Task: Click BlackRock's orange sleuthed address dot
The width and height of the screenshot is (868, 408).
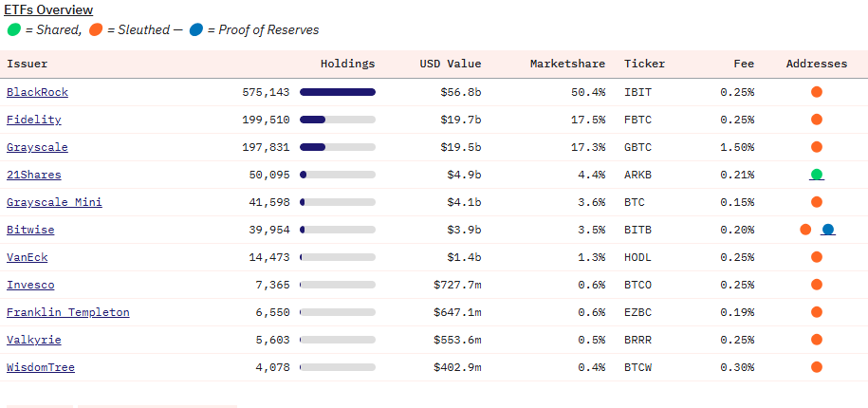Action: [816, 92]
